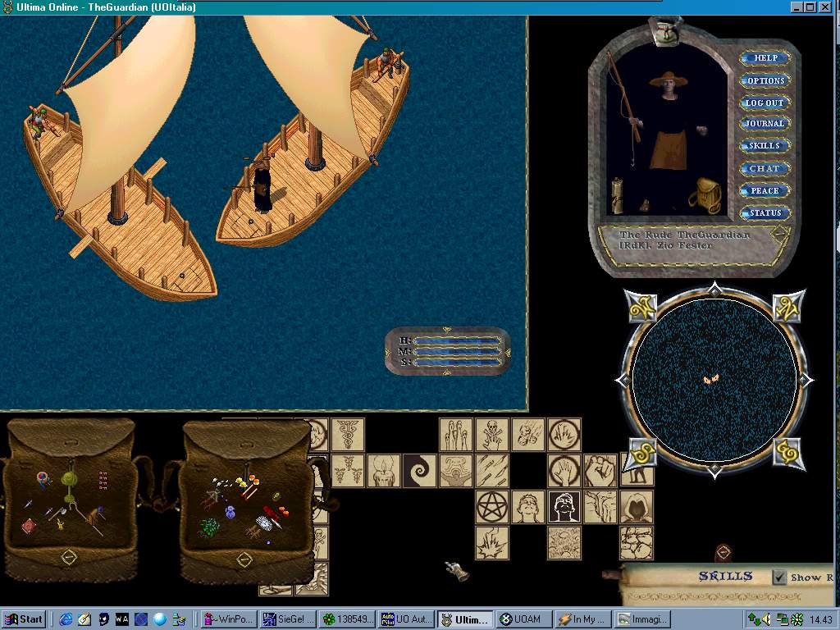Click the Mana (M) bar
This screenshot has height=630, width=840.
[457, 351]
